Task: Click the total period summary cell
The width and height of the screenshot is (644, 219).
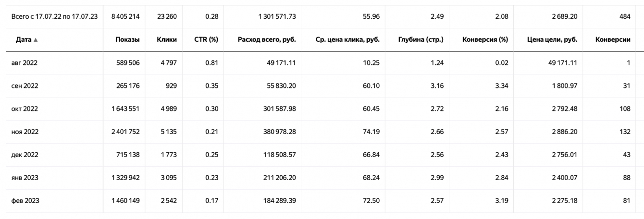Action: tap(54, 16)
